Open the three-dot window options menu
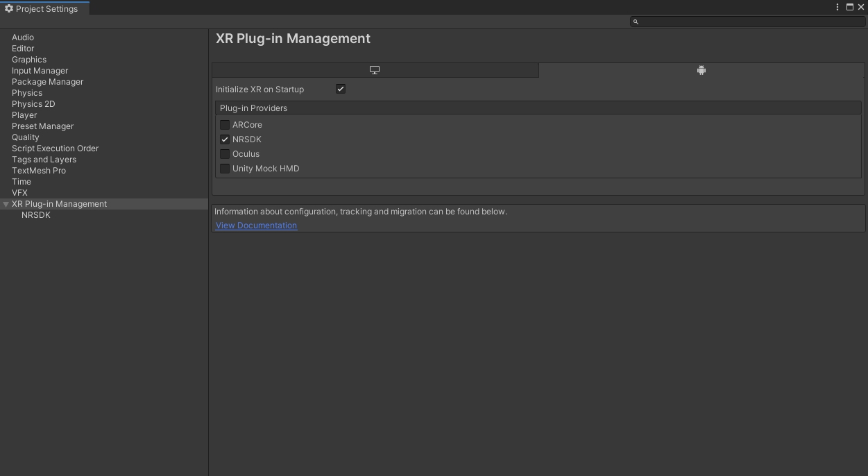Screen dimensions: 868x476 click(837, 7)
